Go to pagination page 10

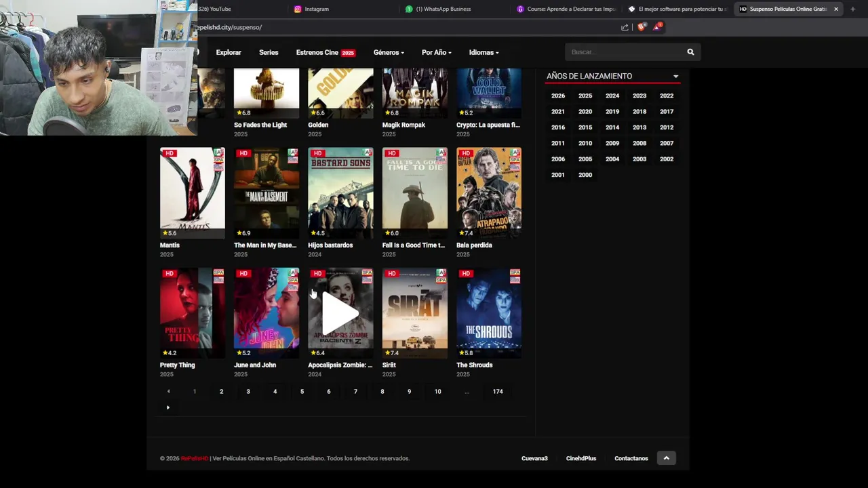pos(437,391)
